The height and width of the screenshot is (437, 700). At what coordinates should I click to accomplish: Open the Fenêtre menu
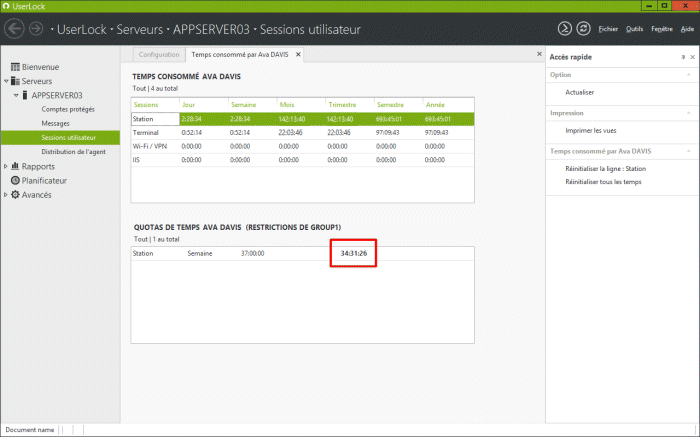point(662,29)
